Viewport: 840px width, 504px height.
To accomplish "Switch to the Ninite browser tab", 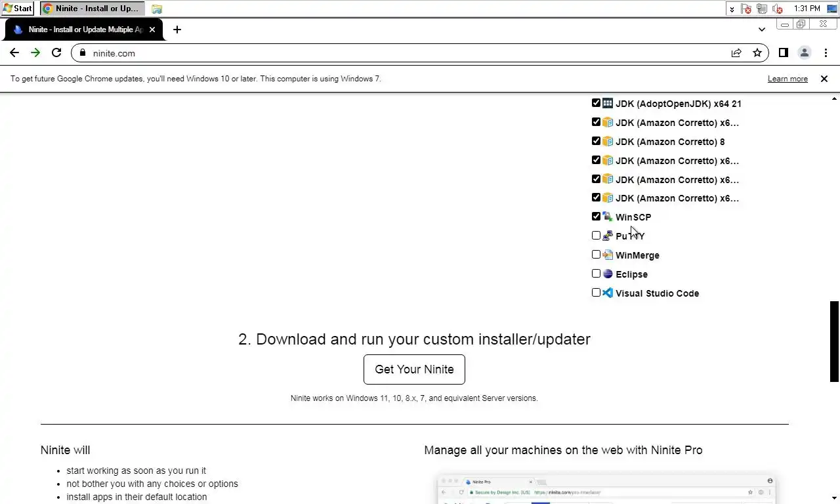I will point(85,30).
